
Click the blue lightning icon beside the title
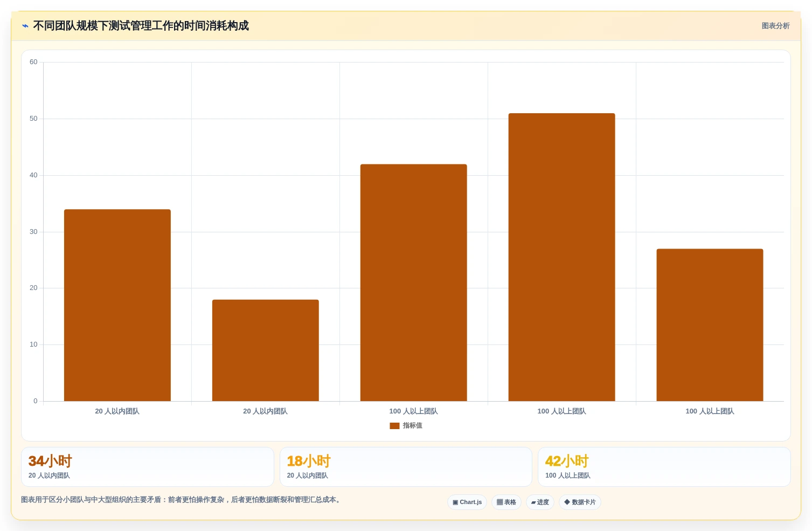[25, 26]
